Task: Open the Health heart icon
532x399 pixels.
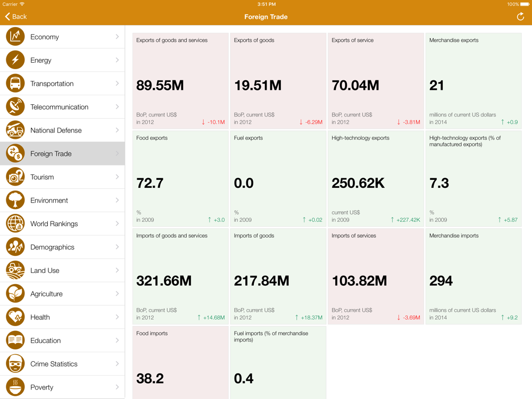Action: pyautogui.click(x=15, y=317)
